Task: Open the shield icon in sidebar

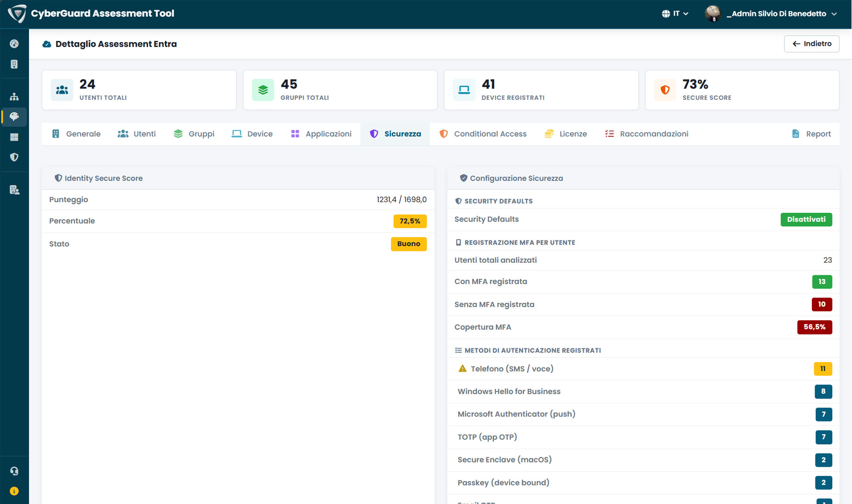Action: pyautogui.click(x=14, y=157)
